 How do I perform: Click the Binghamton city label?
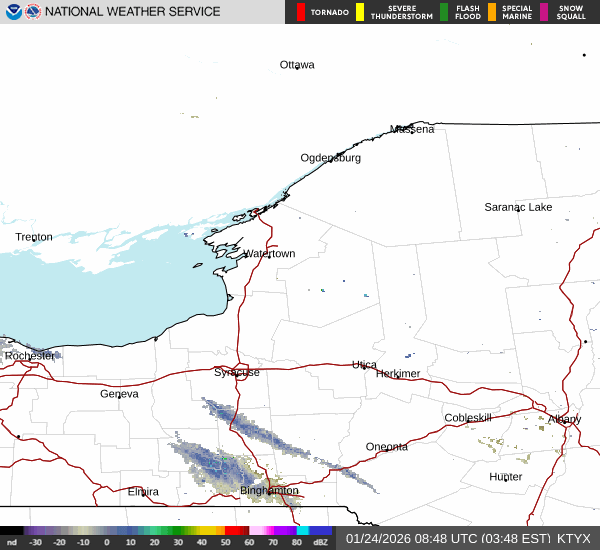(269, 491)
